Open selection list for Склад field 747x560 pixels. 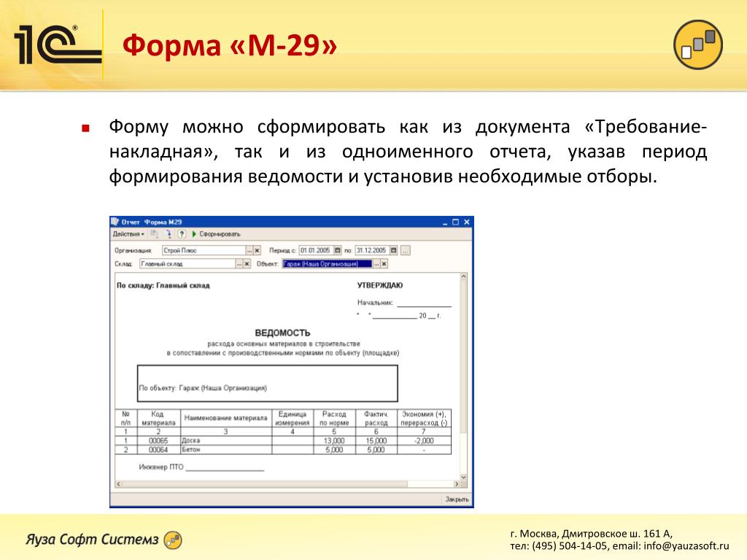click(239, 264)
